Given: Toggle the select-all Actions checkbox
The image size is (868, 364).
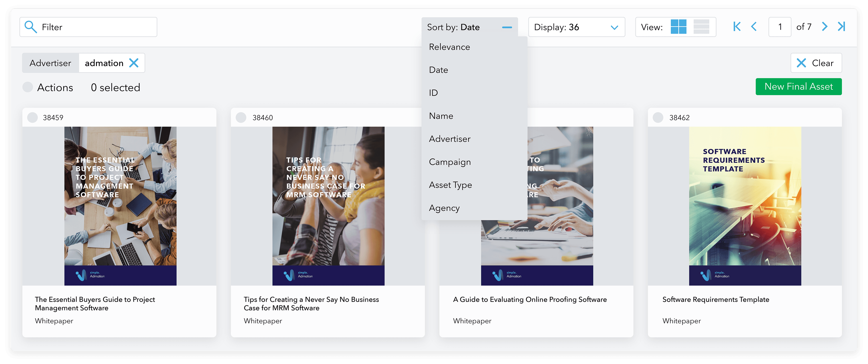Looking at the screenshot, I should 28,87.
